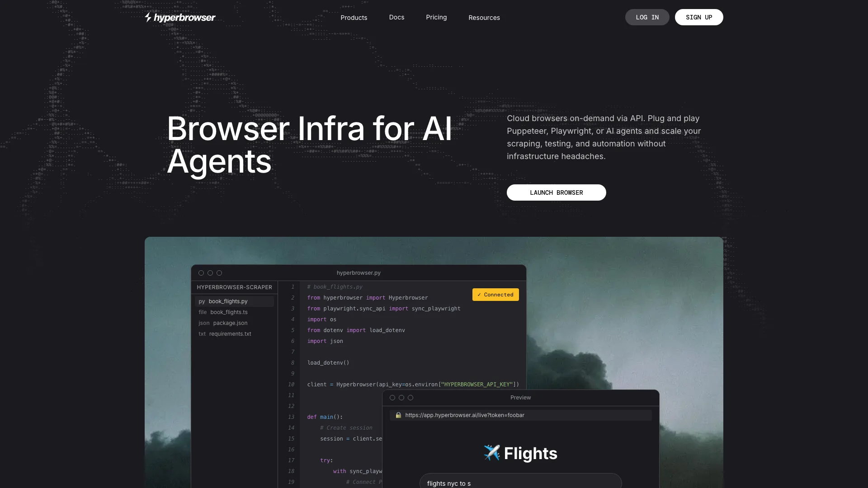
Task: Click the flights search input field
Action: (x=521, y=482)
